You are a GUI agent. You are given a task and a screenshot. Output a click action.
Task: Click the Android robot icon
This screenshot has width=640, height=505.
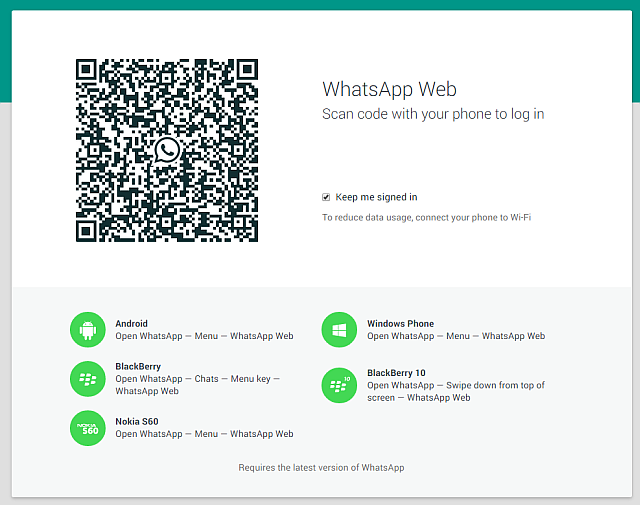pyautogui.click(x=88, y=330)
